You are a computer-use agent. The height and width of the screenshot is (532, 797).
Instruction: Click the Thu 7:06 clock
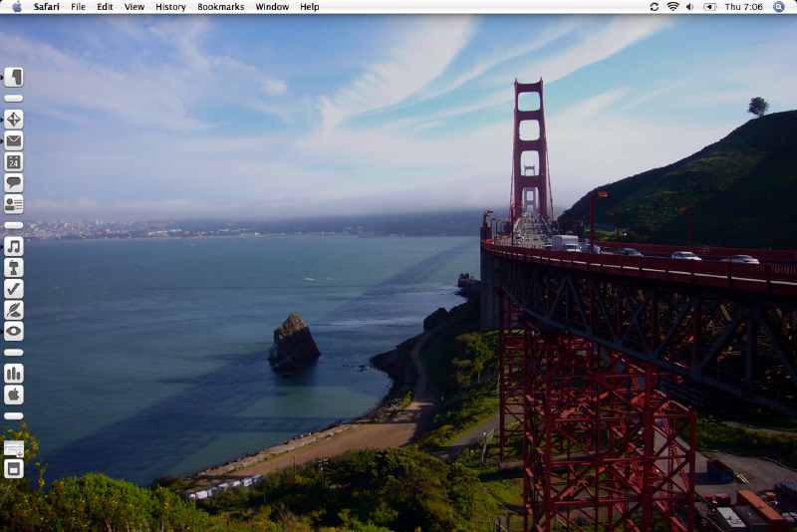743,7
